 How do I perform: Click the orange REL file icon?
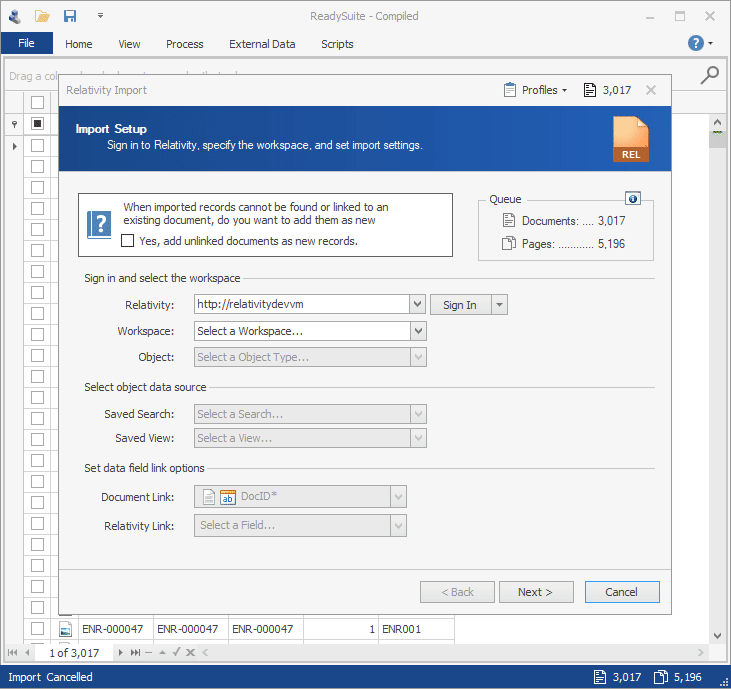tap(630, 139)
